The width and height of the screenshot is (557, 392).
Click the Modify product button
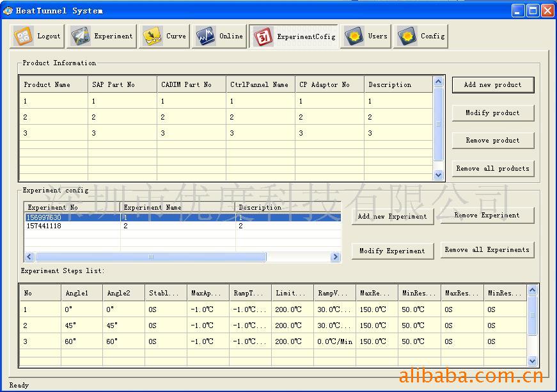point(493,113)
